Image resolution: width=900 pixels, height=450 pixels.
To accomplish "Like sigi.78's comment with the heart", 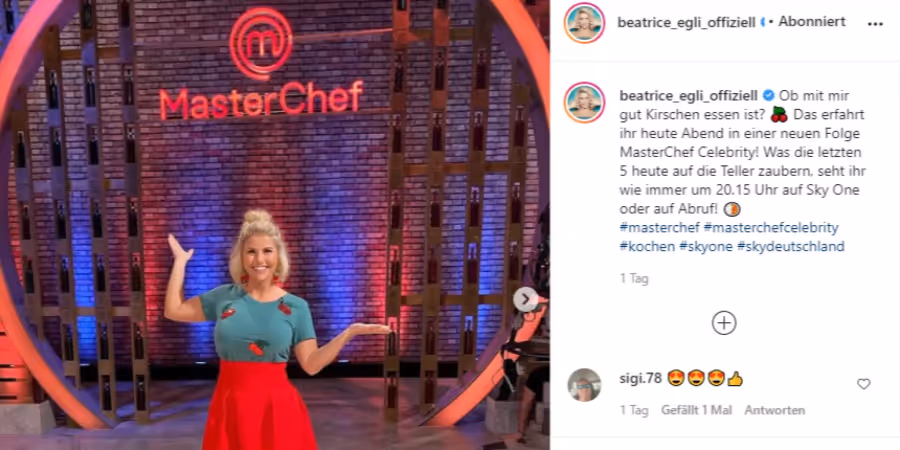I will (x=863, y=384).
